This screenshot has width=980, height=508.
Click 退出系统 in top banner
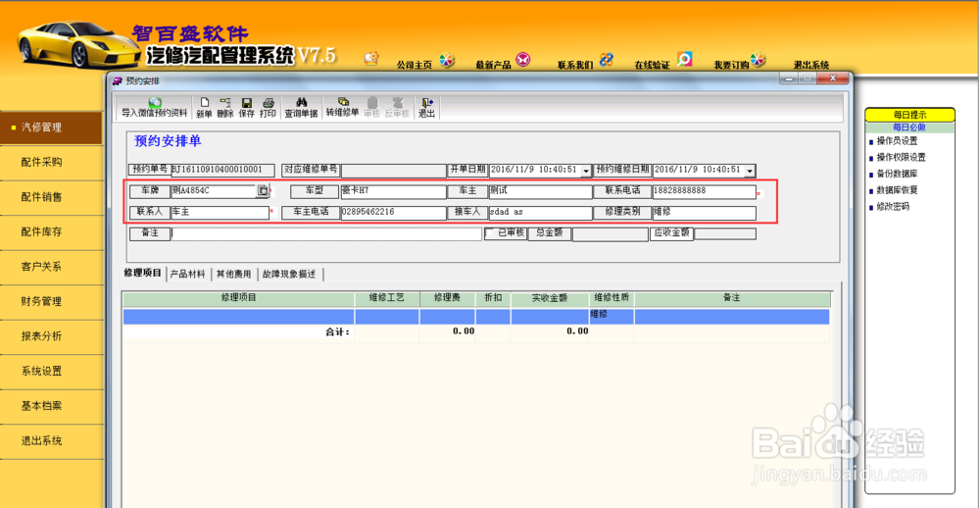pyautogui.click(x=811, y=65)
